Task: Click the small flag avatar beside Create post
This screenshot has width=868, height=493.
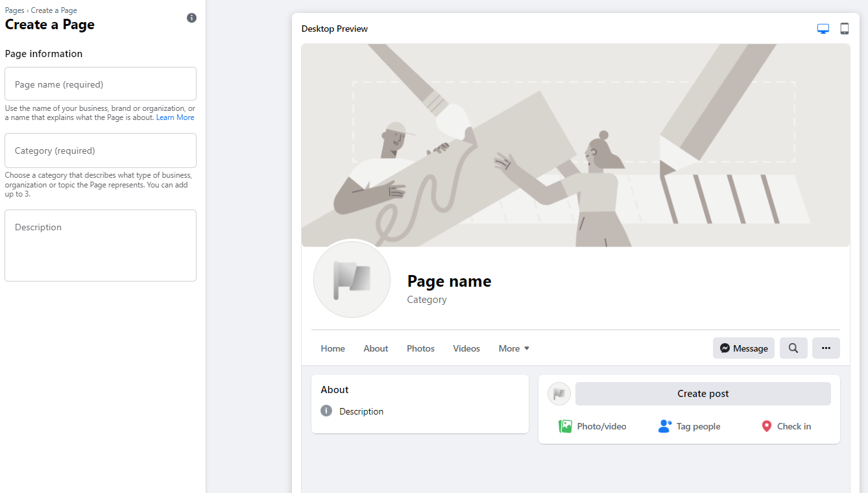Action: (559, 394)
